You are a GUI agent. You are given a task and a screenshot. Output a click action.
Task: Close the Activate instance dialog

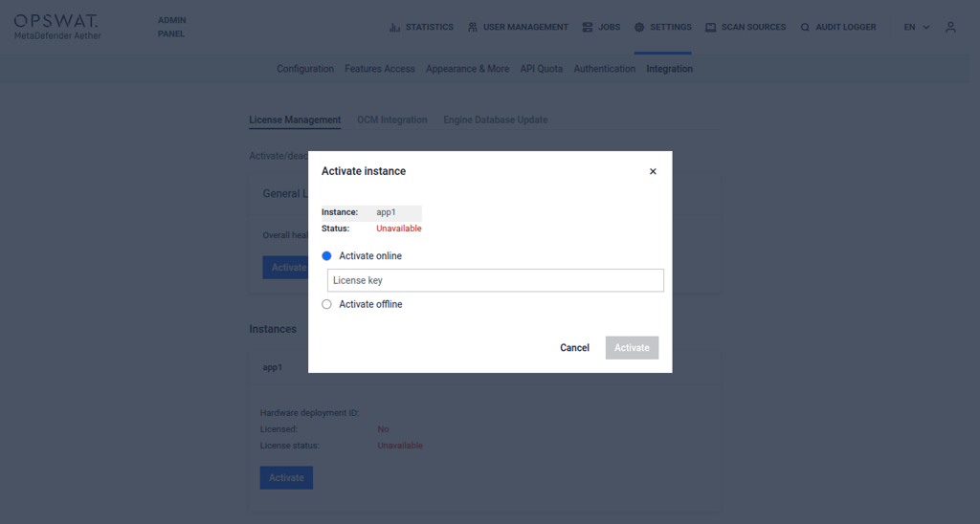tap(653, 171)
